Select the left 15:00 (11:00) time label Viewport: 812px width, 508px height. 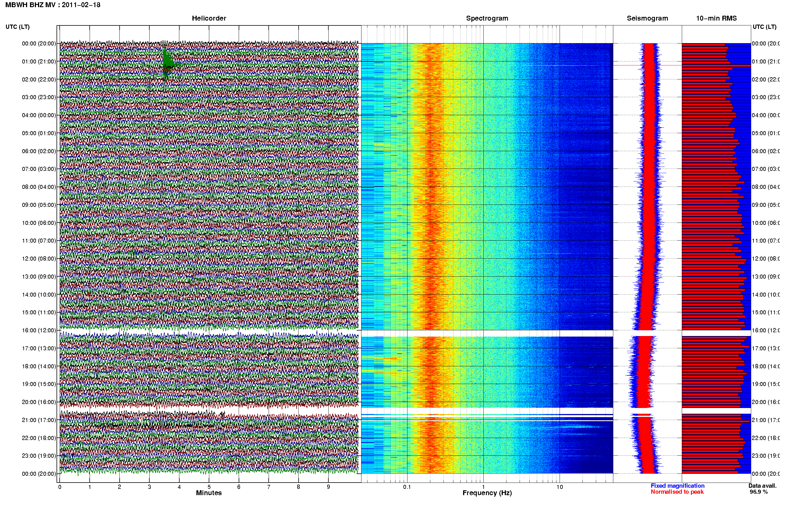pyautogui.click(x=39, y=312)
